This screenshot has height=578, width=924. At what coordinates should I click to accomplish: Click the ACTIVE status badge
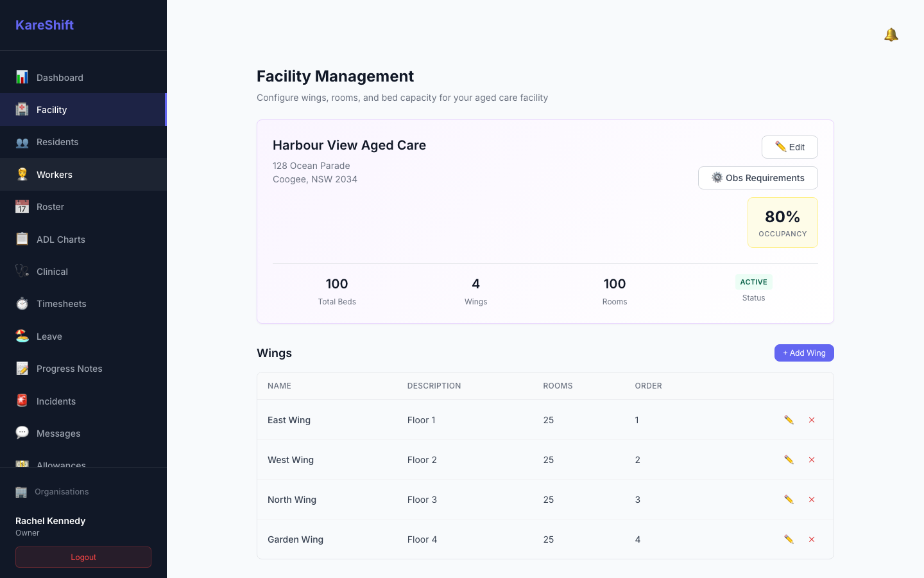click(x=753, y=282)
